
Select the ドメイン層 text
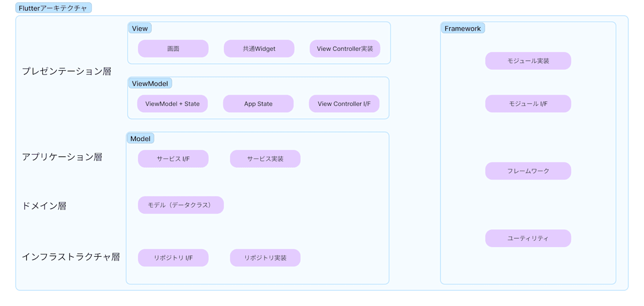click(x=44, y=206)
